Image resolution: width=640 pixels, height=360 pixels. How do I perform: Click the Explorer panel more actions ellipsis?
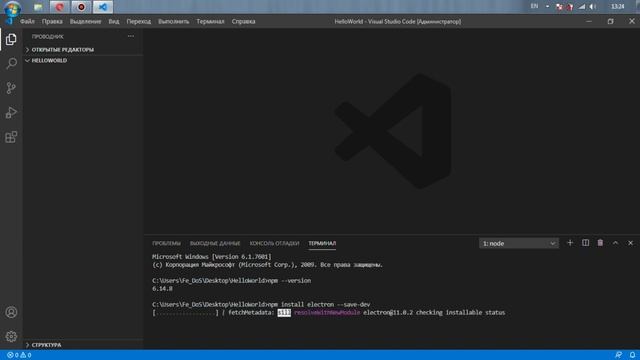131,36
